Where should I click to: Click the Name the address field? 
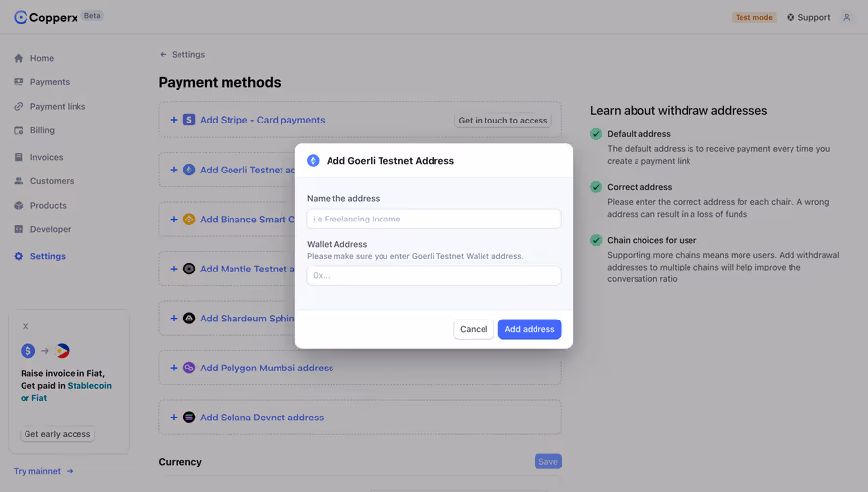(x=434, y=220)
